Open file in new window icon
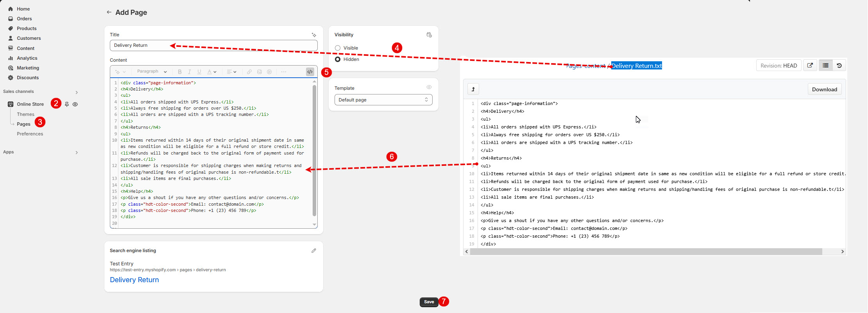 click(x=810, y=66)
